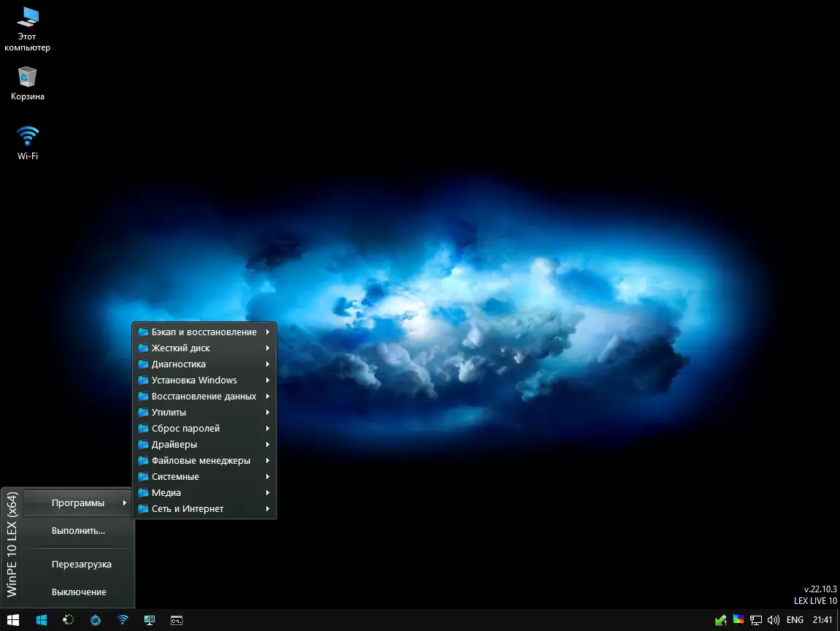Click the Диагностика folder icon

point(143,364)
